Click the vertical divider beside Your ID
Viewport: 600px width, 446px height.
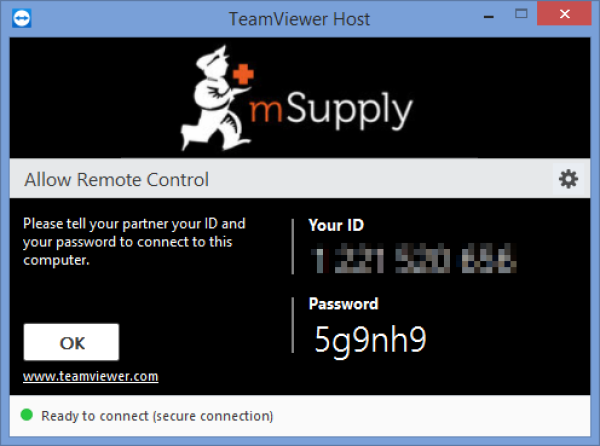294,246
